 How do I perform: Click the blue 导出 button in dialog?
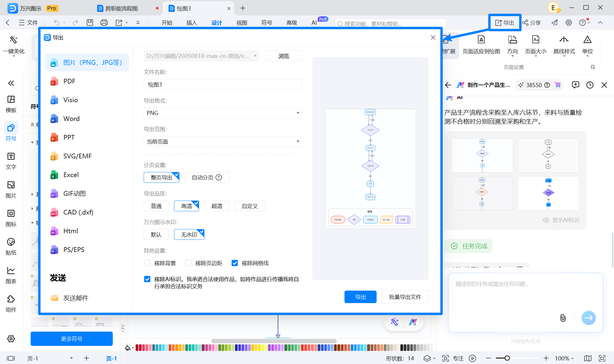361,297
